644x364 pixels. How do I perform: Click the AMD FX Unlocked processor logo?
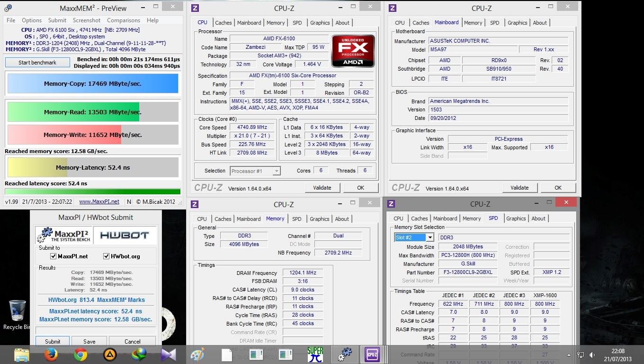point(353,52)
